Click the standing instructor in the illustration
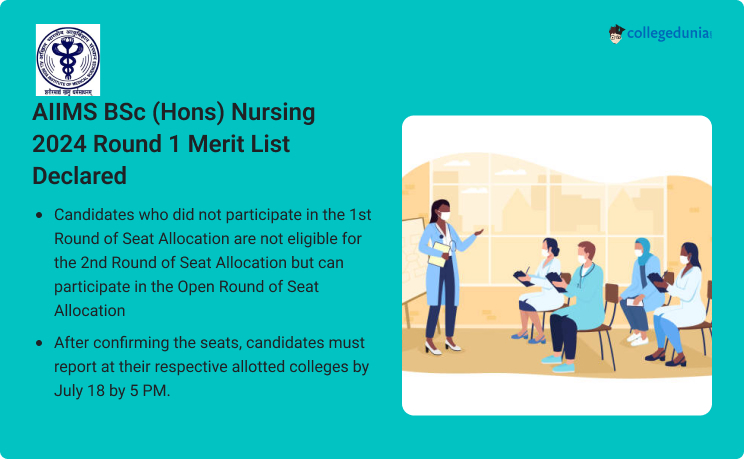The image size is (744, 459). click(446, 277)
